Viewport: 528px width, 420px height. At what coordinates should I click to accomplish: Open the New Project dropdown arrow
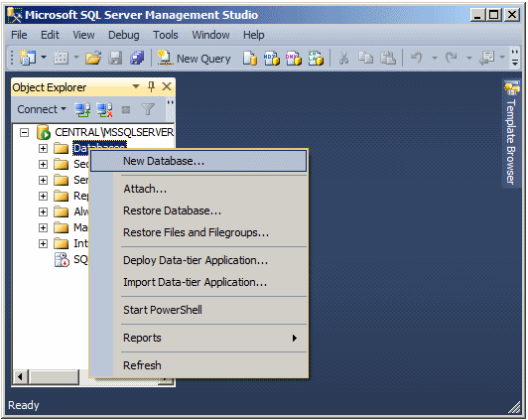[44, 58]
